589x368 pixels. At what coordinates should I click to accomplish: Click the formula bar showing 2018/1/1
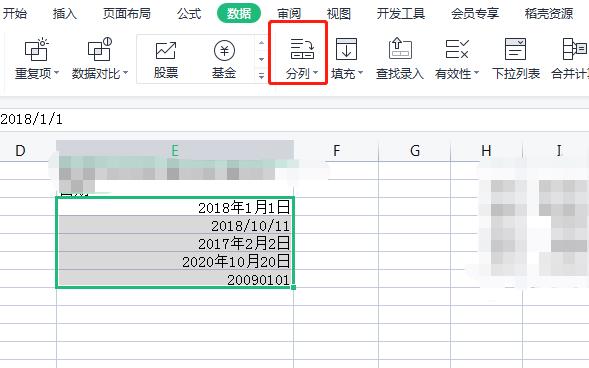click(x=294, y=119)
